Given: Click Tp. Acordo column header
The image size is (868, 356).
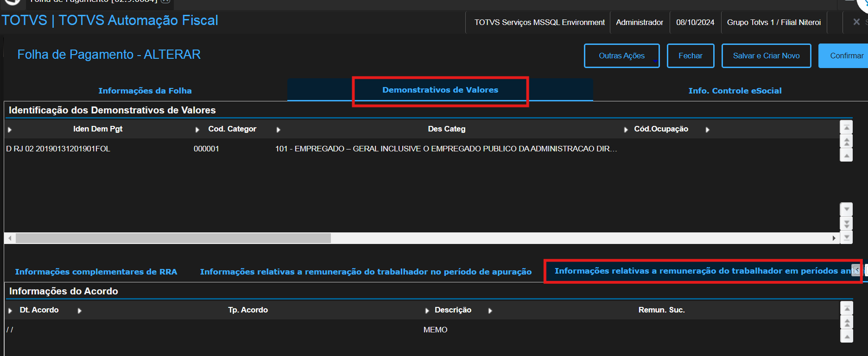Looking at the screenshot, I should point(248,310).
